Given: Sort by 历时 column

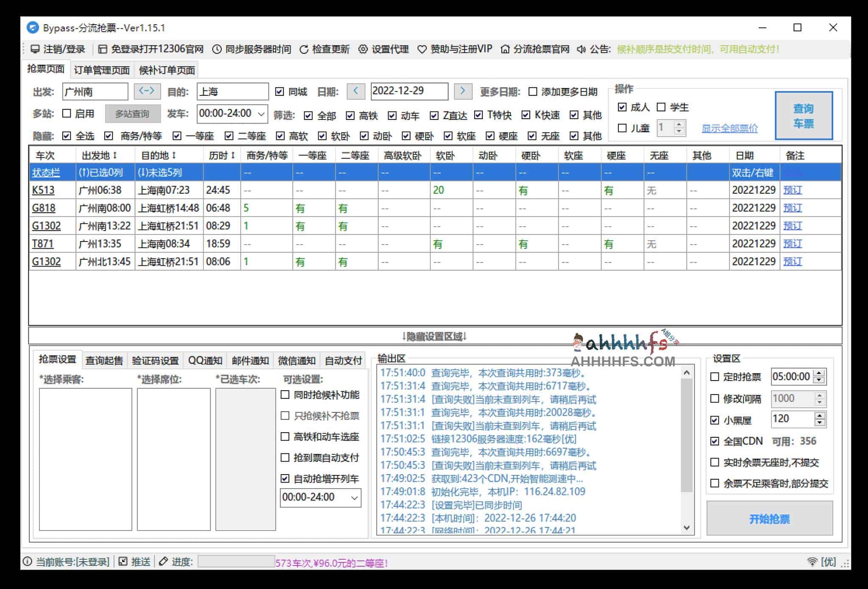Looking at the screenshot, I should [233, 156].
